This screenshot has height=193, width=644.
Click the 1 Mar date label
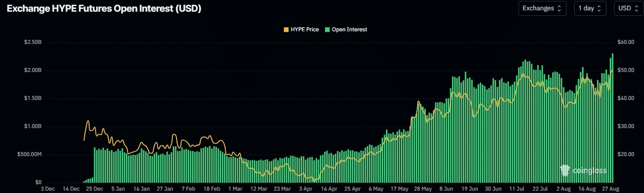pyautogui.click(x=235, y=189)
